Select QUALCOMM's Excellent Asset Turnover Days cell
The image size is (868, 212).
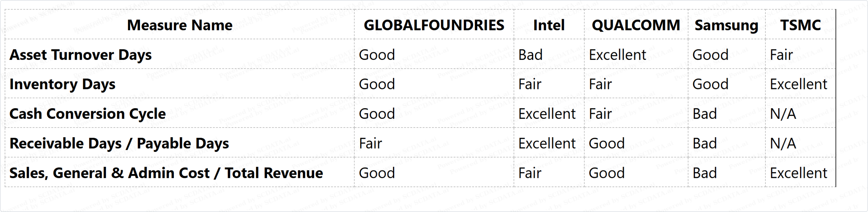[x=617, y=55]
